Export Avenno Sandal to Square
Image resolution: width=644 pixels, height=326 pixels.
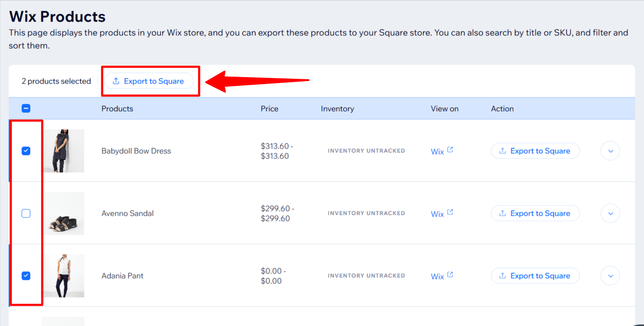tap(535, 213)
